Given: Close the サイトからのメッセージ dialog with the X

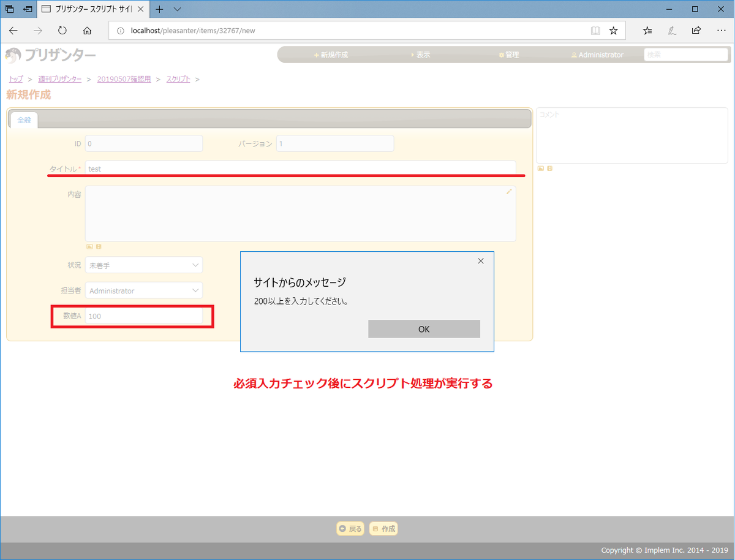Looking at the screenshot, I should (x=480, y=260).
